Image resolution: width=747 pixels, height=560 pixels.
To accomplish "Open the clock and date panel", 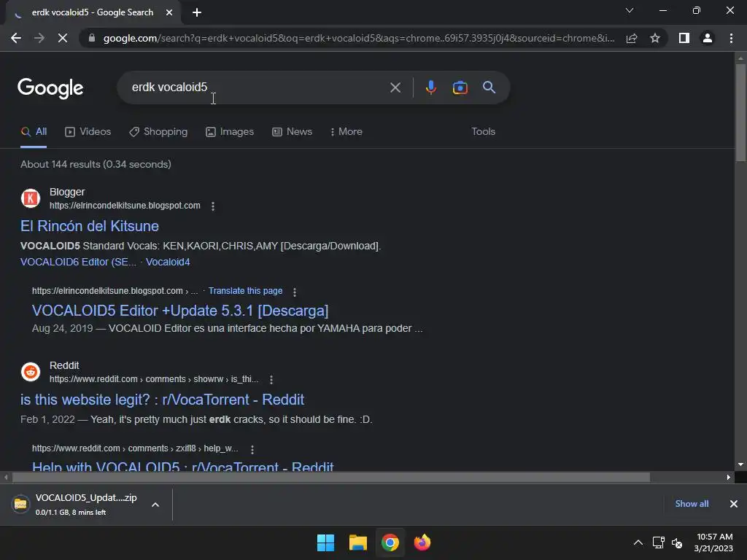I will (x=713, y=542).
